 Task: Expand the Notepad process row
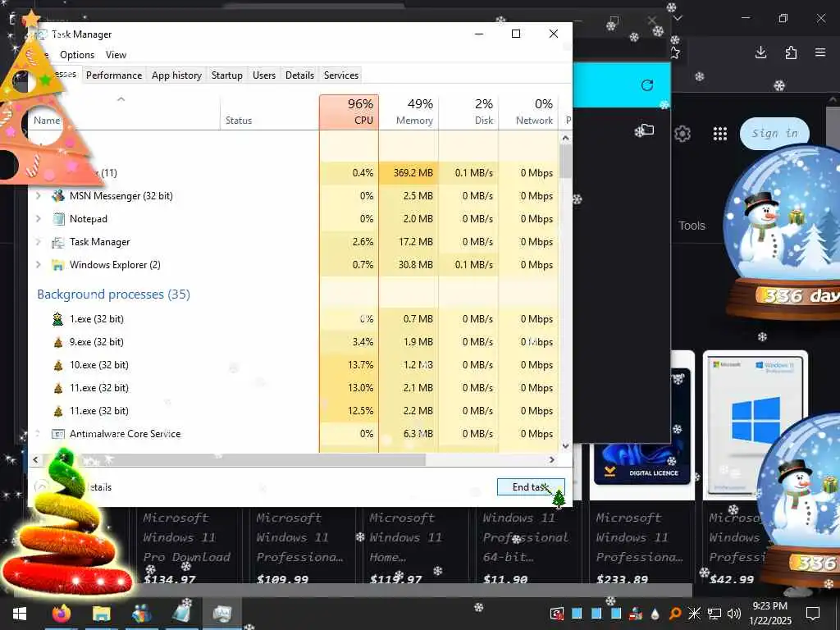point(38,218)
